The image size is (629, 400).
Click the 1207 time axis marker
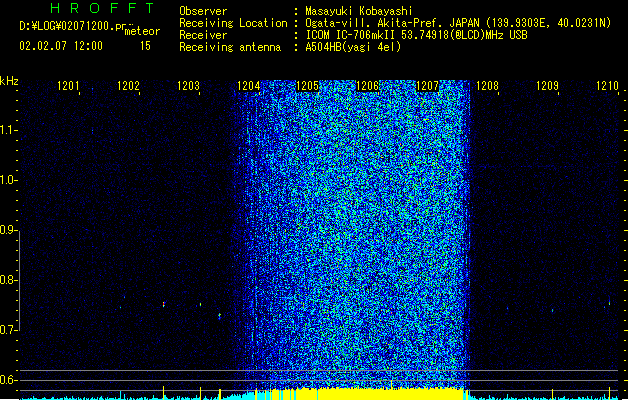click(428, 86)
